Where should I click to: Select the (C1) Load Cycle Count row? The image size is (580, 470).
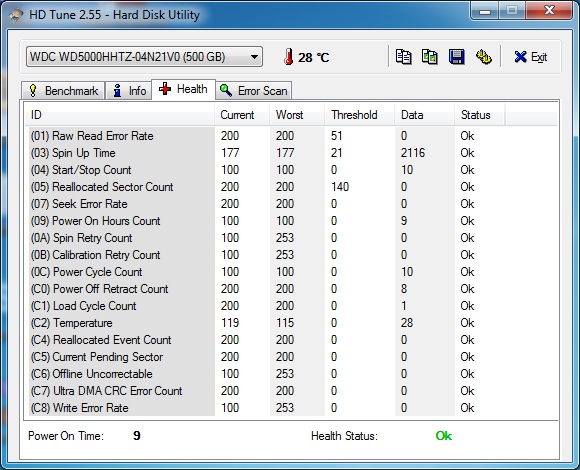[291, 306]
